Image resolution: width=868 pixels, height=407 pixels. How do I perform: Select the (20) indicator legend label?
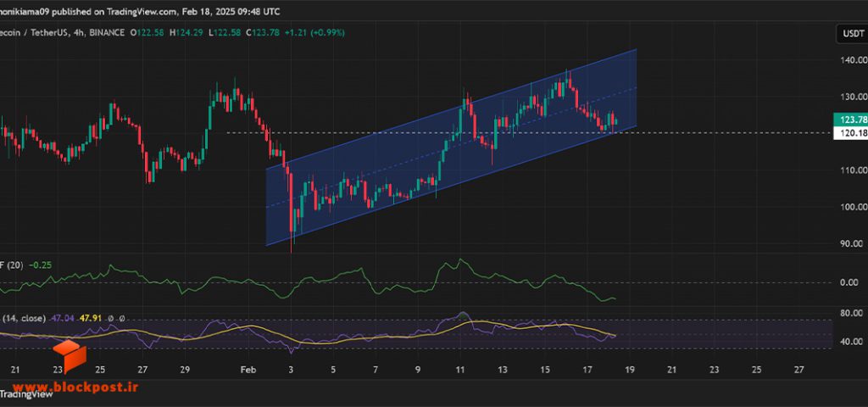pos(12,265)
